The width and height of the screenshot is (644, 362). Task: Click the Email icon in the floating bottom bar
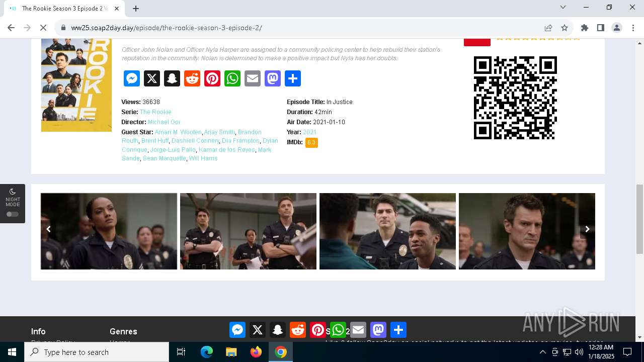coord(358,330)
